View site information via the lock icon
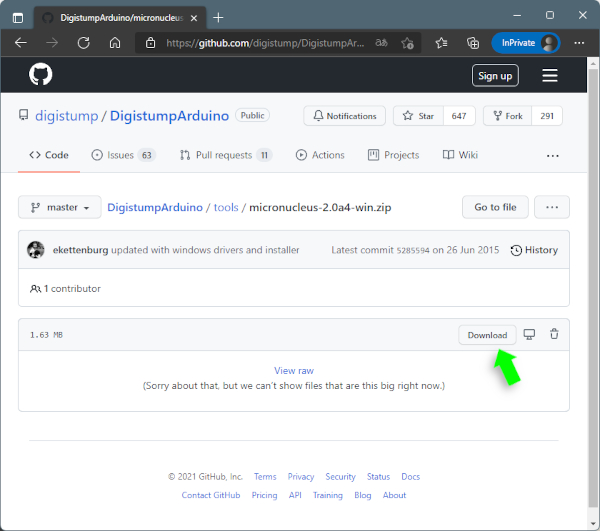 pyautogui.click(x=150, y=42)
